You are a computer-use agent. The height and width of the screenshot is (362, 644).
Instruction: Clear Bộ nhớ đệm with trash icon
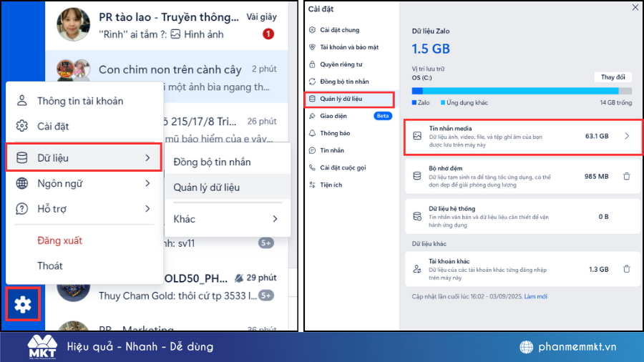point(627,176)
